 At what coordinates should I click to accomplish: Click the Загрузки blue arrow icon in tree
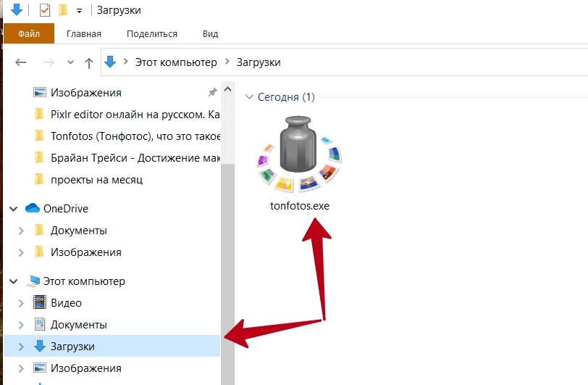point(40,346)
